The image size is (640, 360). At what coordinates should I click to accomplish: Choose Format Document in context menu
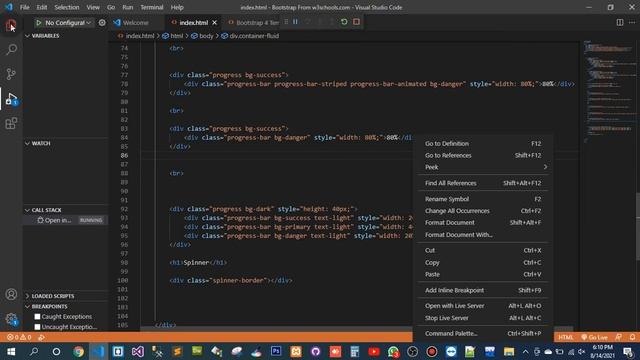coord(482,222)
